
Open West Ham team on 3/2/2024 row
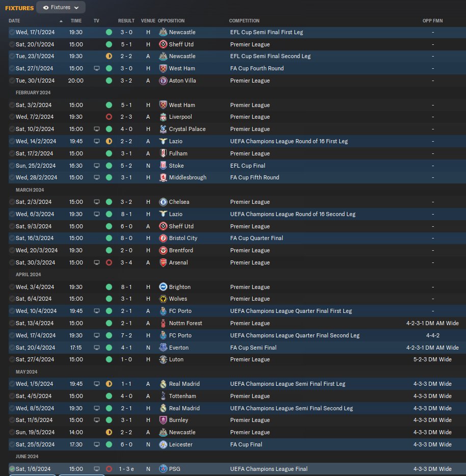pyautogui.click(x=182, y=105)
